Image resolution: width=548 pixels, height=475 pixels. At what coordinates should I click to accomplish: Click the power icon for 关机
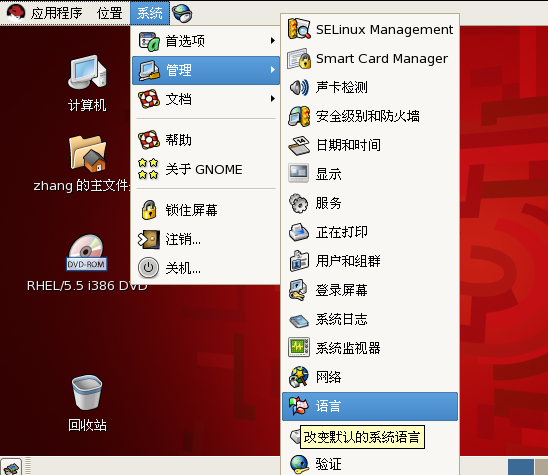pyautogui.click(x=149, y=268)
